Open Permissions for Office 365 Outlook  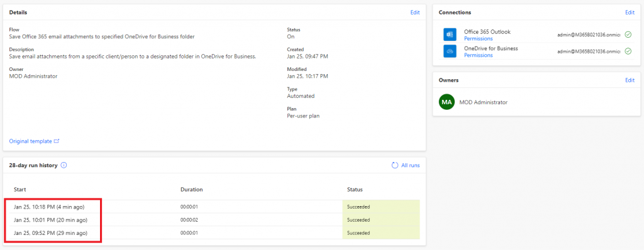(x=478, y=38)
